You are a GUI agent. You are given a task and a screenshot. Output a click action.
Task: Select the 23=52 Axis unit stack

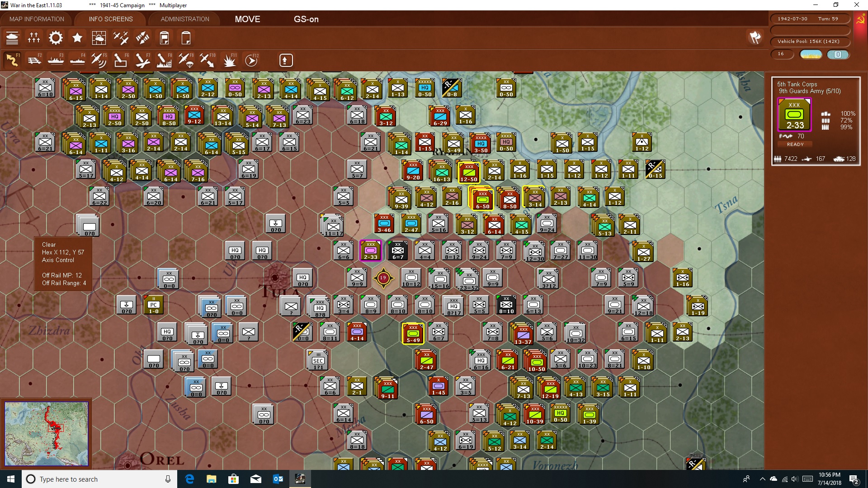coord(468,280)
